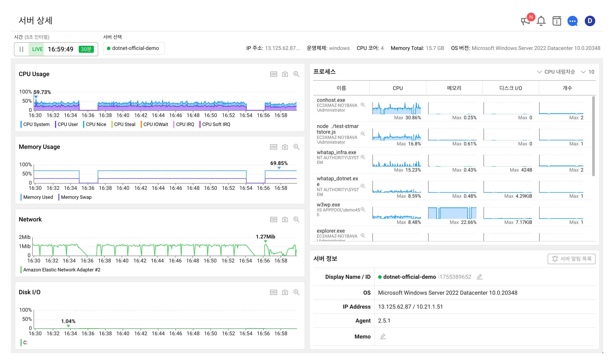
Task: Open the 서버 알림 목록 button
Action: click(x=571, y=259)
